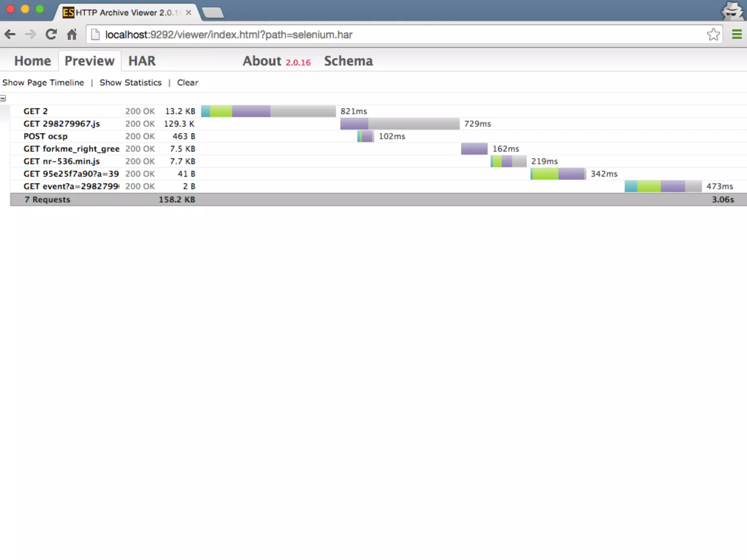
Task: Collapse the page with minus expander
Action: pyautogui.click(x=3, y=98)
